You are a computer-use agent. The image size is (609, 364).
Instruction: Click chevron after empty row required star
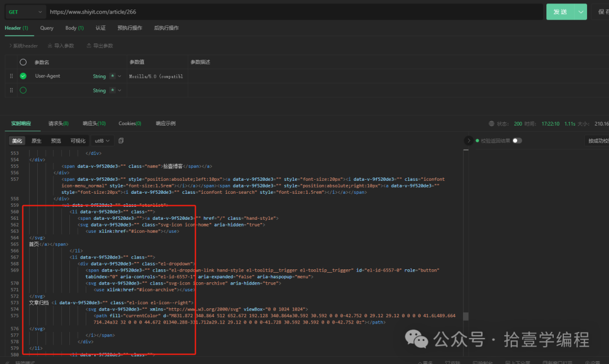[x=119, y=90]
